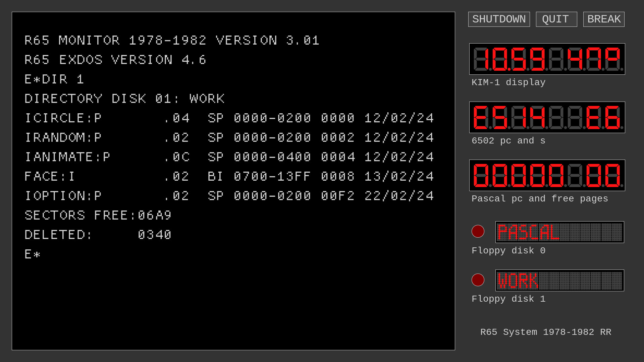This screenshot has height=362, width=644.
Task: Click the Pascal pc and free pages display
Action: (547, 175)
